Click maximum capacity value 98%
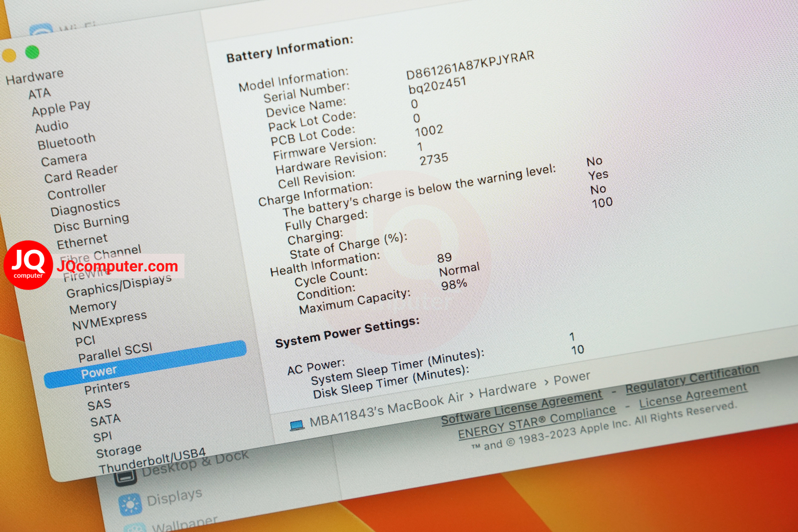The width and height of the screenshot is (798, 532). click(x=454, y=285)
